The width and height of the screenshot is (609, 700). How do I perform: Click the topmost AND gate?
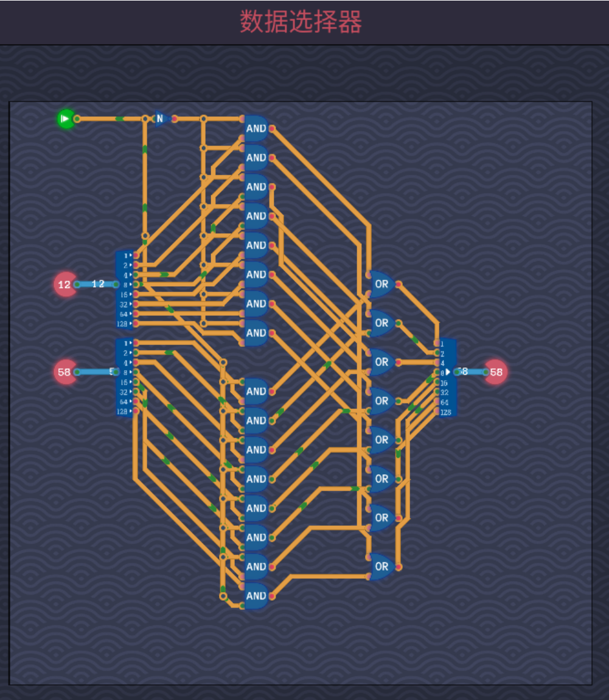pyautogui.click(x=256, y=128)
